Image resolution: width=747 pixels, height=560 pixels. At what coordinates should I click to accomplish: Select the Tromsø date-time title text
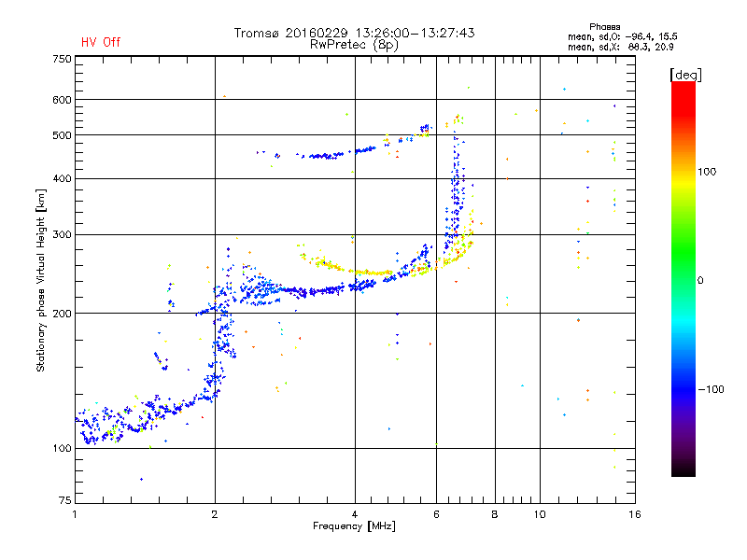354,33
